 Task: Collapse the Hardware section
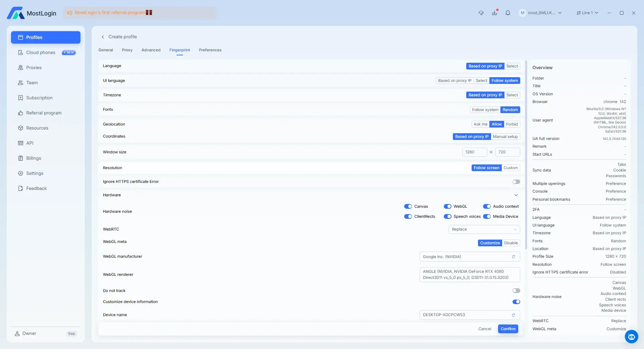tap(516, 195)
